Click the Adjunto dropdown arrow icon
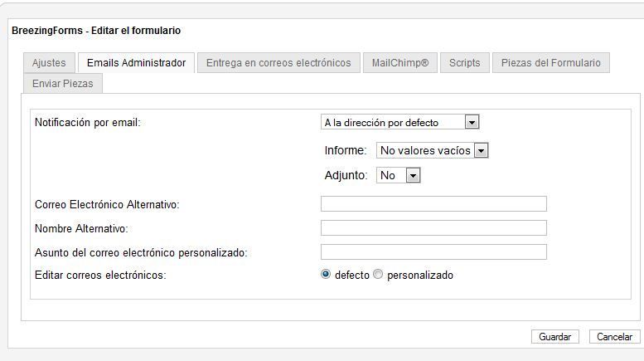Image resolution: width=644 pixels, height=361 pixels. 414,176
